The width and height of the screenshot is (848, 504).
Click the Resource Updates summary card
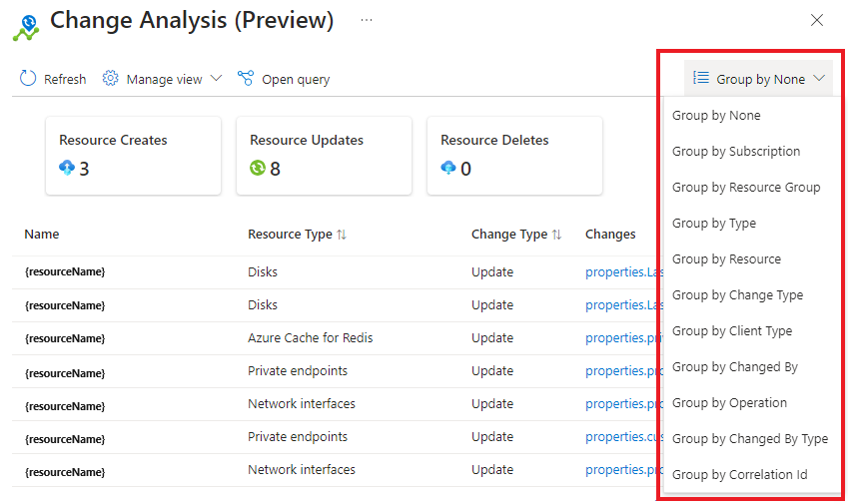point(324,155)
